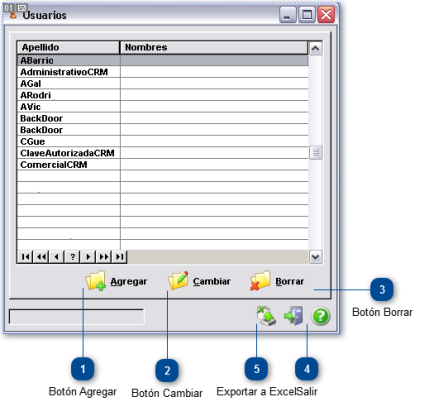Image resolution: width=429 pixels, height=416 pixels.
Task: Click the status text field at bottom
Action: tap(76, 316)
